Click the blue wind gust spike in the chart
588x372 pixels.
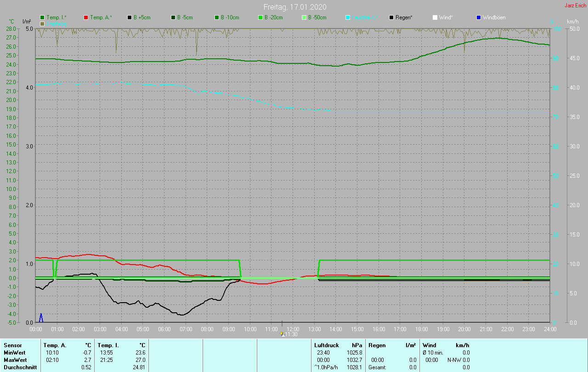(41, 317)
